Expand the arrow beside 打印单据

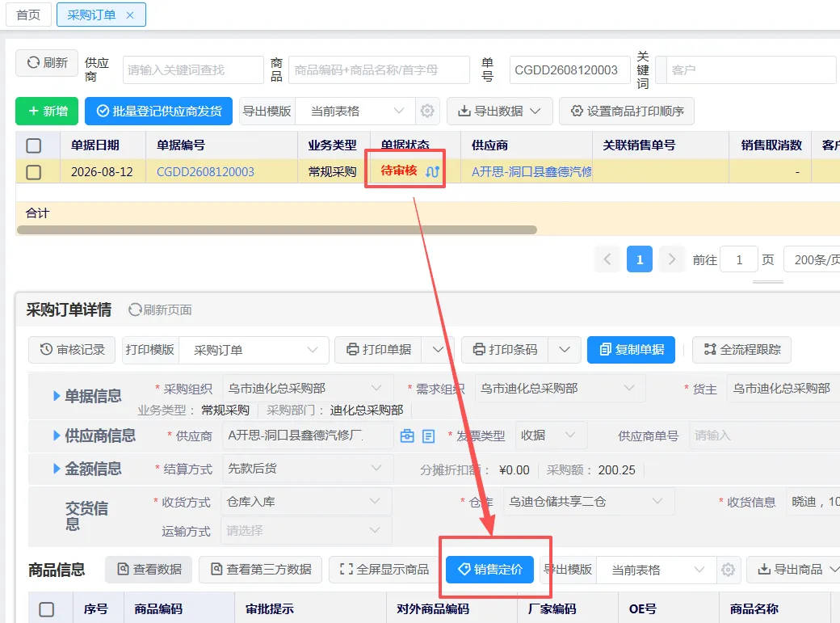point(438,350)
